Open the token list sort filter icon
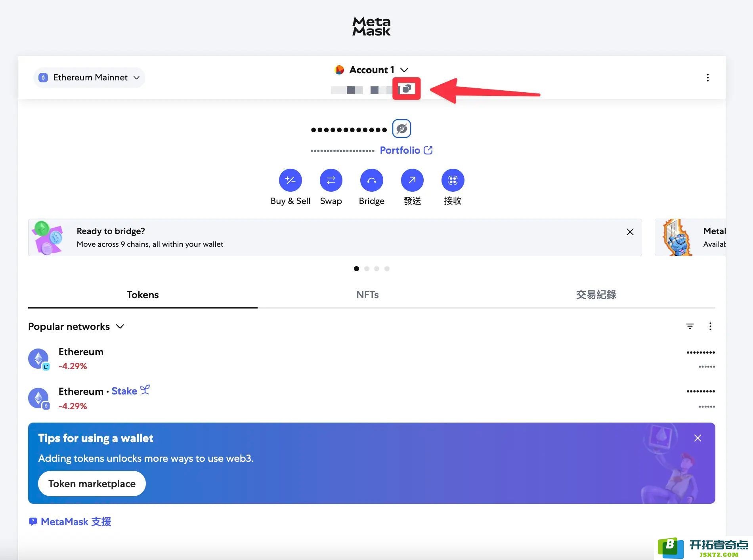Image resolution: width=753 pixels, height=560 pixels. tap(690, 326)
